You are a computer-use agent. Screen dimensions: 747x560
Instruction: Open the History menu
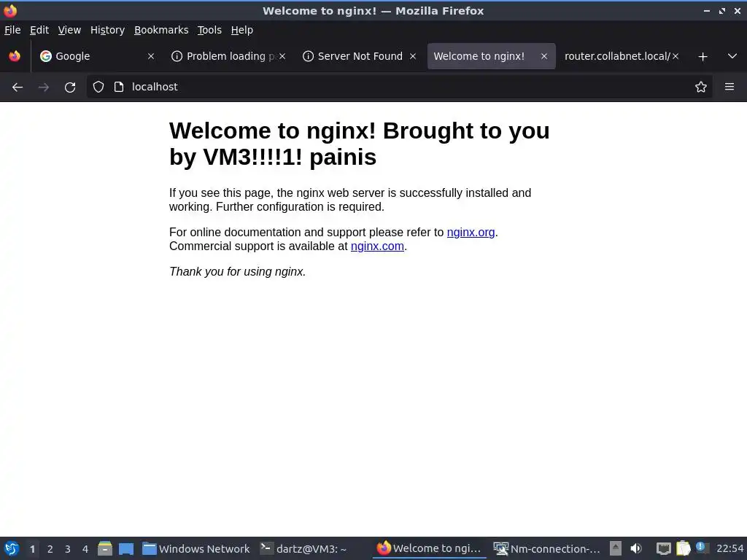(108, 30)
